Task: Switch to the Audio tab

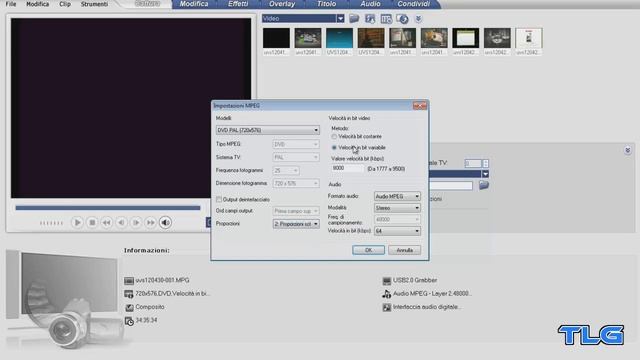Action: (x=370, y=4)
